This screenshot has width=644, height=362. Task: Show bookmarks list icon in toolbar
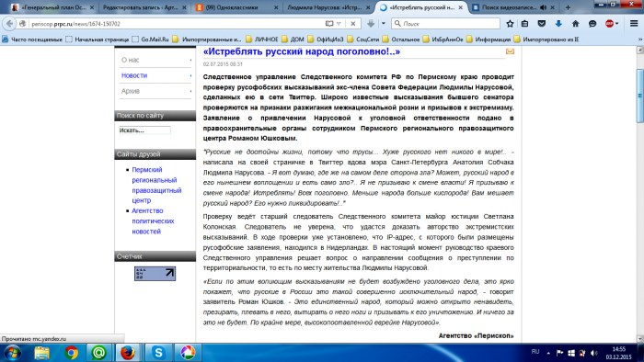click(x=525, y=24)
